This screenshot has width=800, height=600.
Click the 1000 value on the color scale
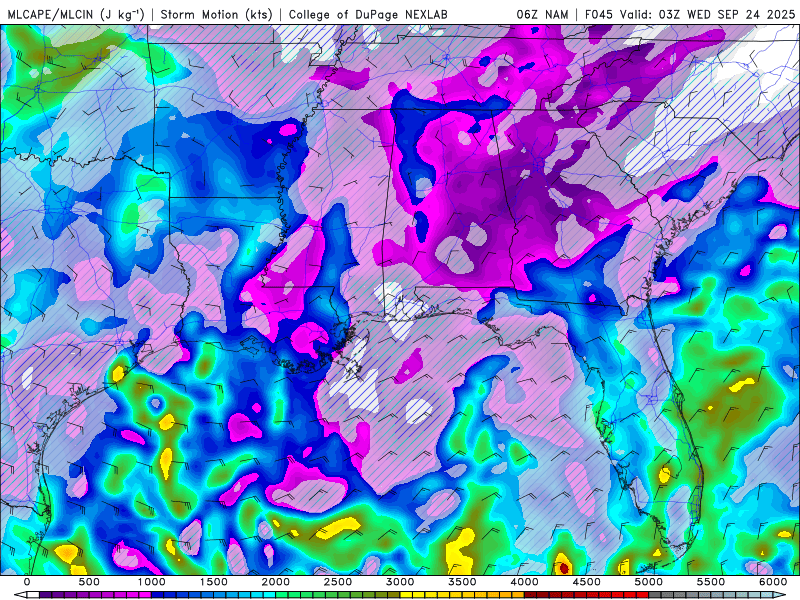[x=152, y=582]
